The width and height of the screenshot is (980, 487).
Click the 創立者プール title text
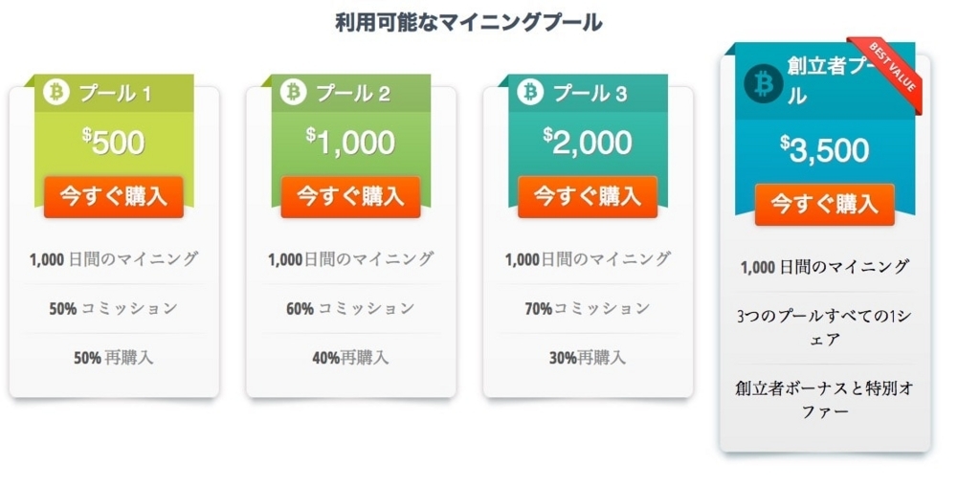(x=820, y=81)
